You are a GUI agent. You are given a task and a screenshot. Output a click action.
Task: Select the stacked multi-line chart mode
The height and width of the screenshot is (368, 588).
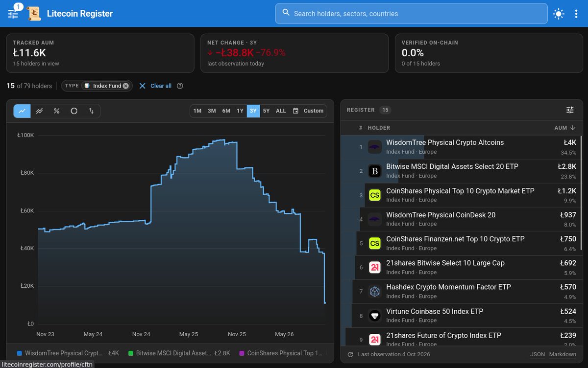pos(39,111)
